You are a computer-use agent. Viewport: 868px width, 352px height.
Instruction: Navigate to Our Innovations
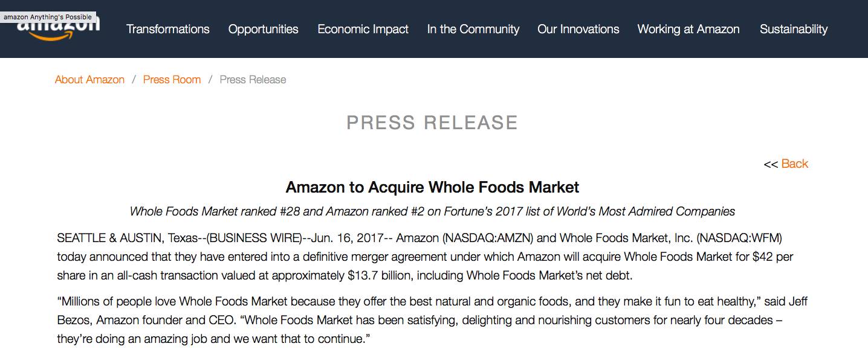pyautogui.click(x=578, y=29)
